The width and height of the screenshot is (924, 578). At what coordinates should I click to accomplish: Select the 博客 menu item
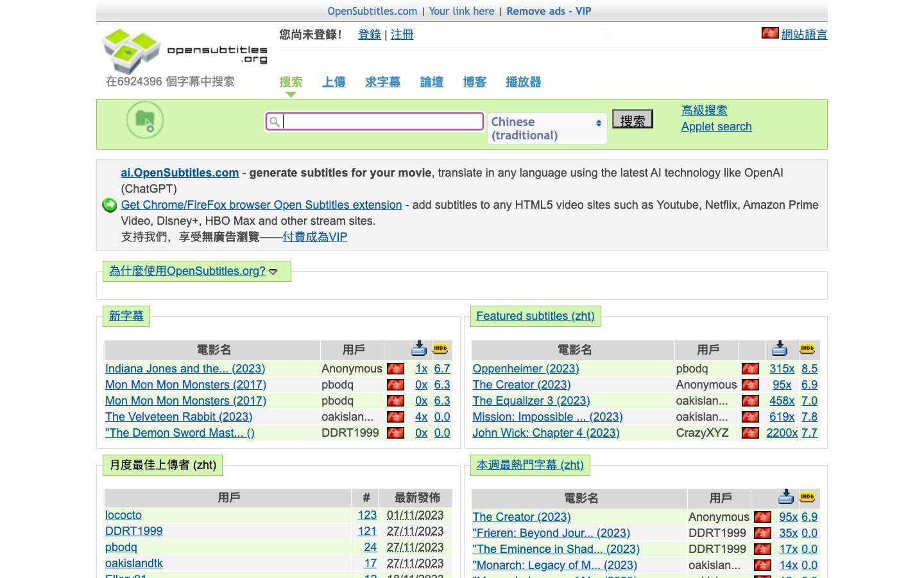475,82
